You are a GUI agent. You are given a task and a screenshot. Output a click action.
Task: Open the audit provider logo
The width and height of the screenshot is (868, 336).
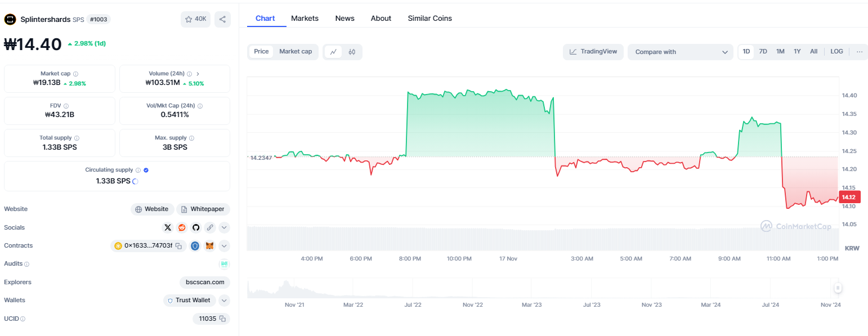coord(225,264)
